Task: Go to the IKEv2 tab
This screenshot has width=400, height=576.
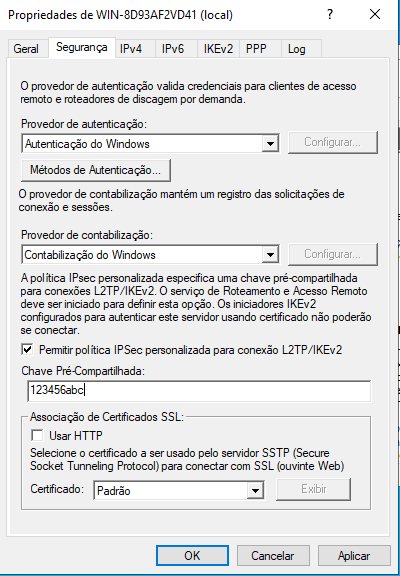Action: 219,49
